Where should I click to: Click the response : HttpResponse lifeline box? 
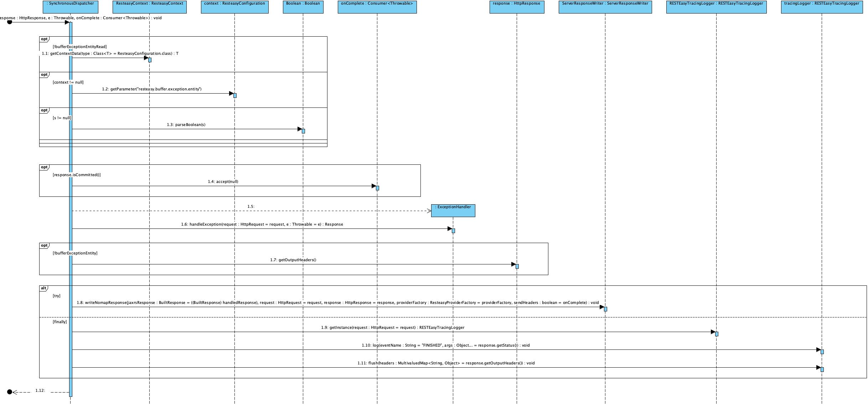517,7
